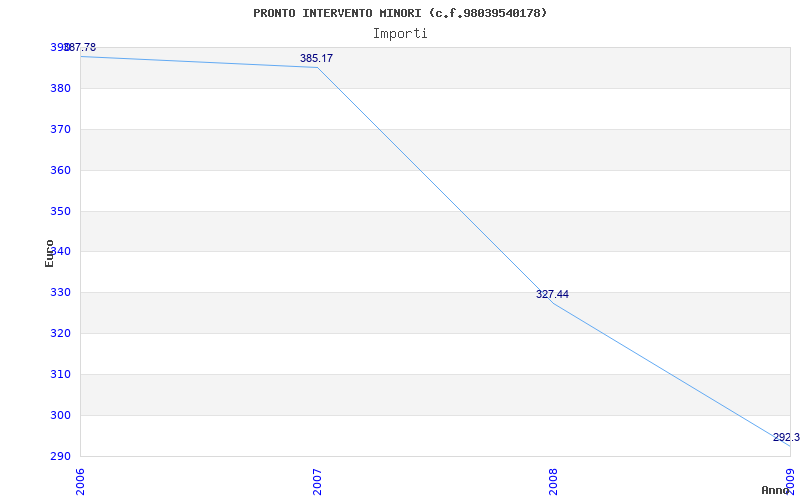Click the 360 y-axis value

60,170
